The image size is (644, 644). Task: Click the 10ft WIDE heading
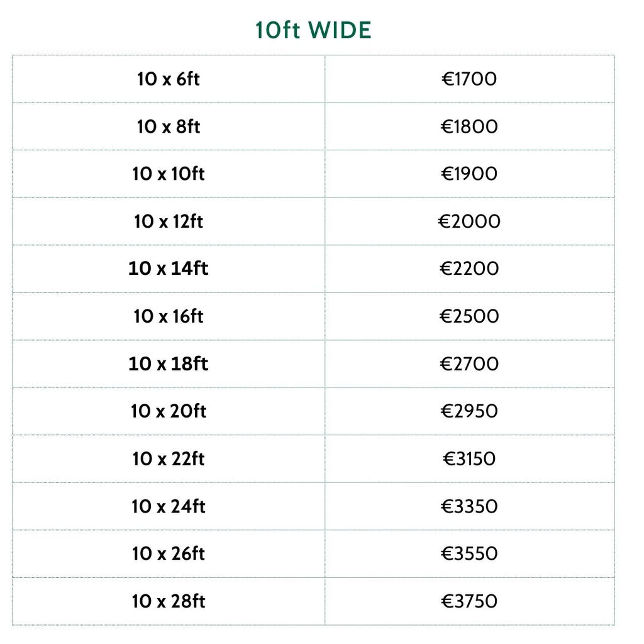(x=313, y=30)
